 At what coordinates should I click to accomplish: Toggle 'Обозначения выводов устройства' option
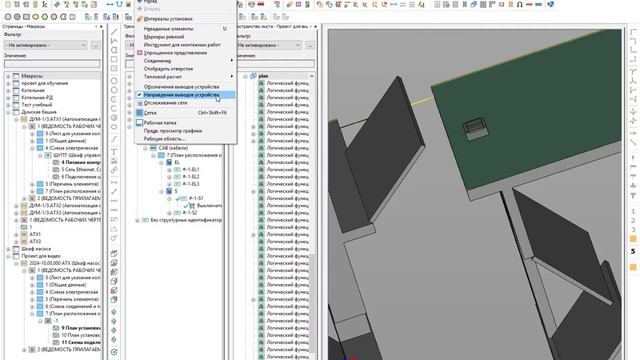(x=185, y=87)
